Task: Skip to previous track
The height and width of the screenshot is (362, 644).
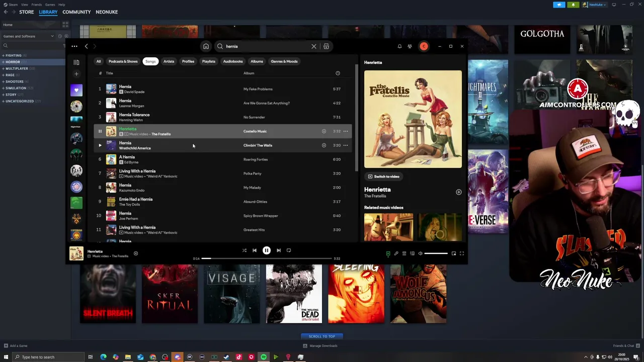Action: (255, 250)
